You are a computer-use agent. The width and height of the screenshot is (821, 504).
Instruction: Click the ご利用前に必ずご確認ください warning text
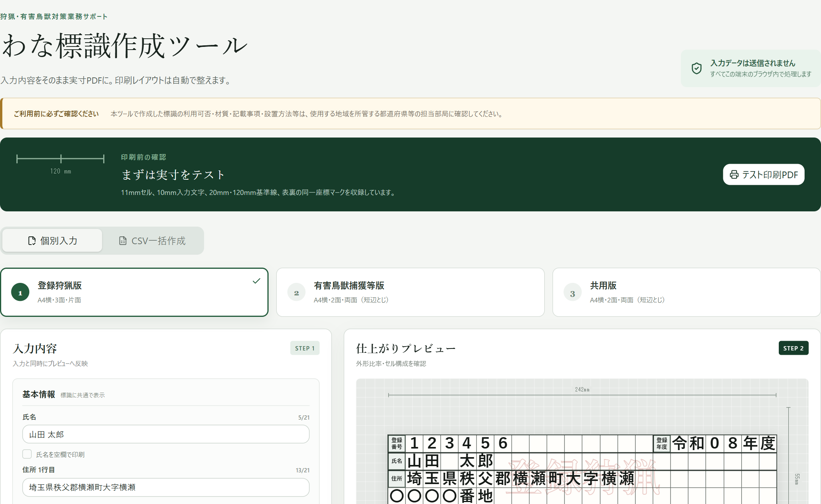click(56, 114)
